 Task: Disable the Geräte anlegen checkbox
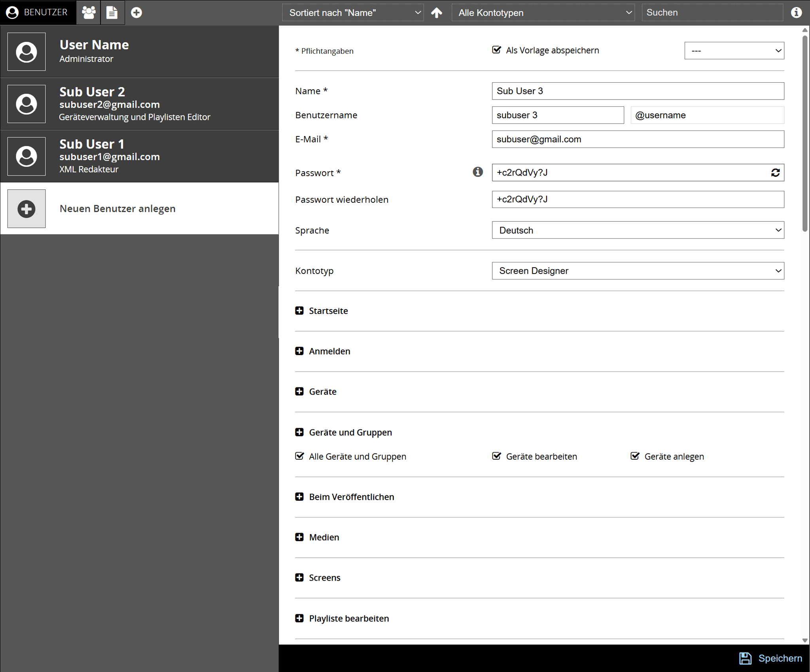[x=635, y=456]
